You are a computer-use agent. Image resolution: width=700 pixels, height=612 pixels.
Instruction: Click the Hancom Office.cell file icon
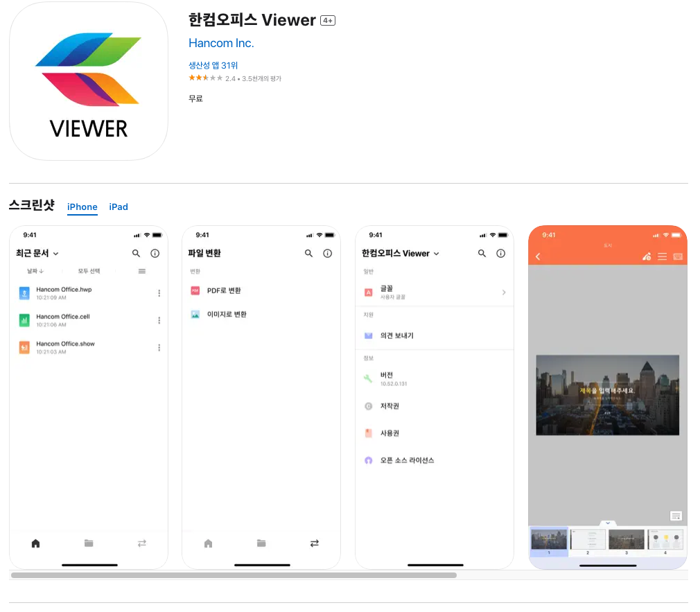click(x=24, y=320)
